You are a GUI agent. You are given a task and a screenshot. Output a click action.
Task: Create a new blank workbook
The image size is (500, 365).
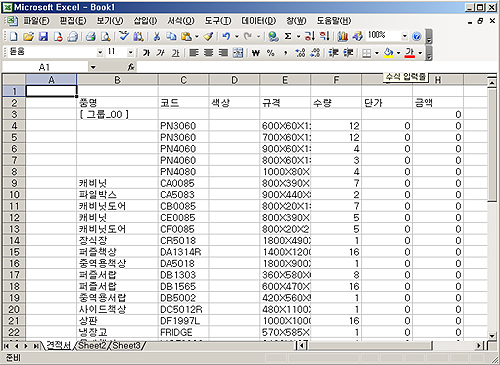[14, 36]
